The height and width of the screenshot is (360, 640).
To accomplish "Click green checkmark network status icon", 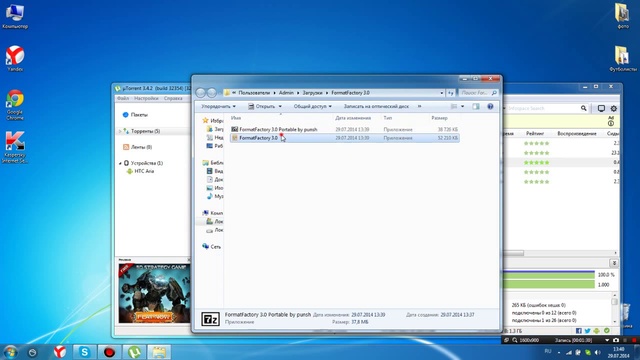I will point(607,331).
